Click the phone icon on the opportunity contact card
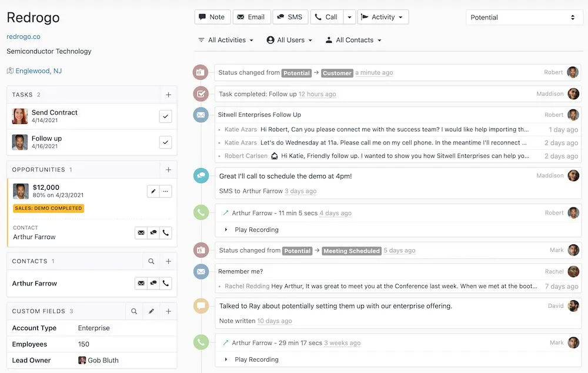Image resolution: width=588 pixels, height=373 pixels. (x=165, y=233)
